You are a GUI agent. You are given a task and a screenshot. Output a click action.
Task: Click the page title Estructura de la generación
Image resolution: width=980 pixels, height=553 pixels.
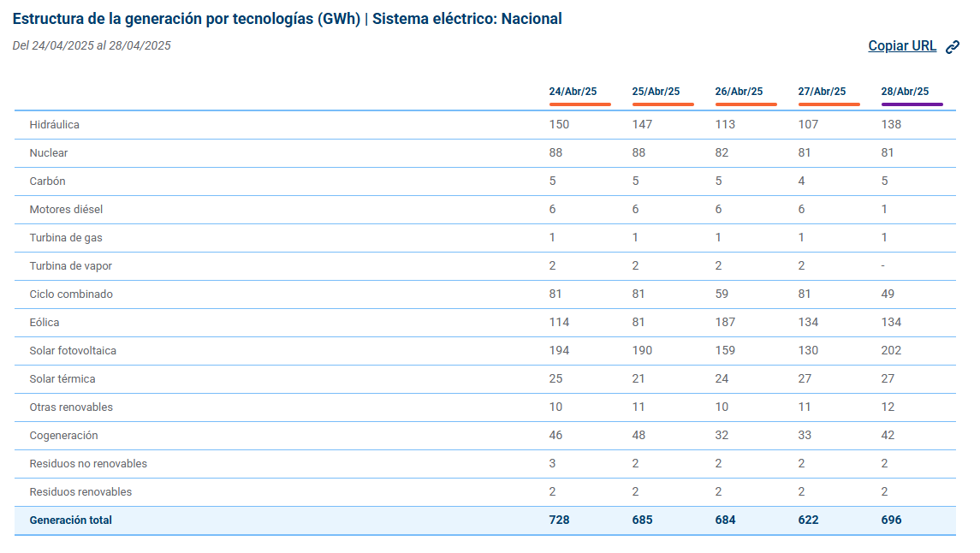pyautogui.click(x=287, y=19)
